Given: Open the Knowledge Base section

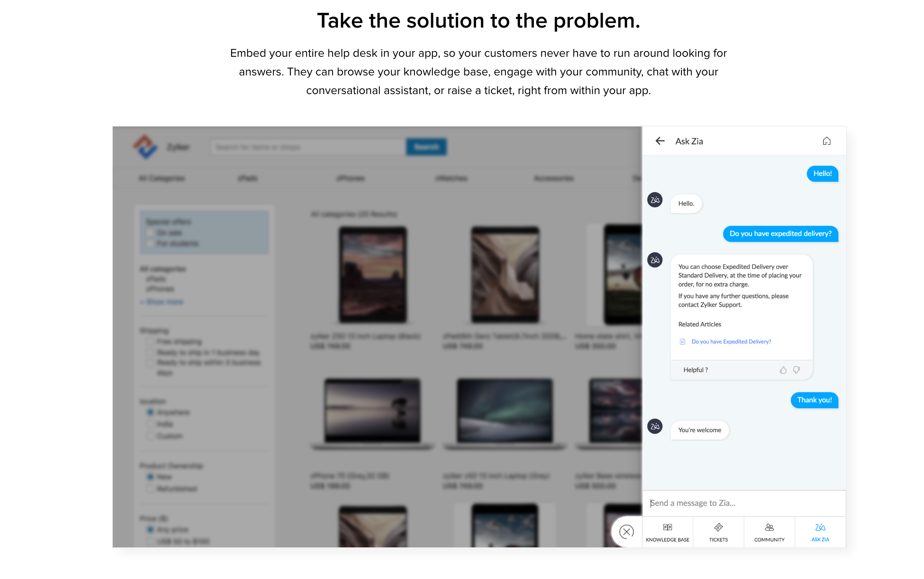Looking at the screenshot, I should 667,532.
